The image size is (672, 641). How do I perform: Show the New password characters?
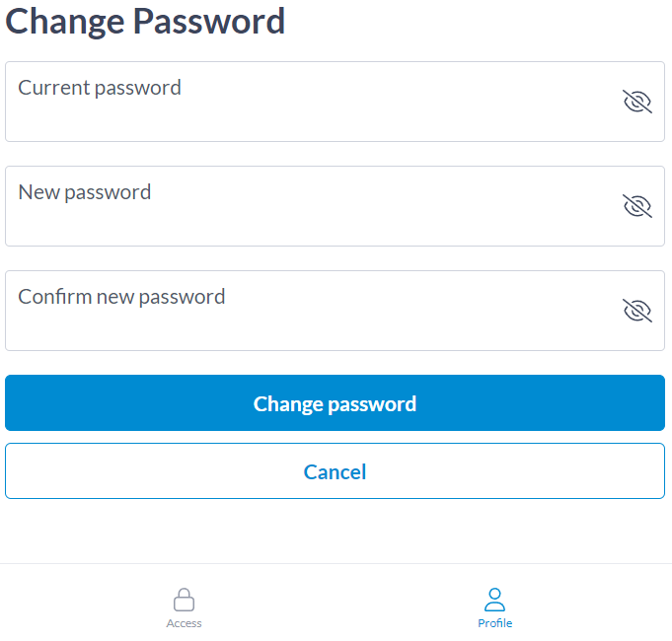[637, 206]
